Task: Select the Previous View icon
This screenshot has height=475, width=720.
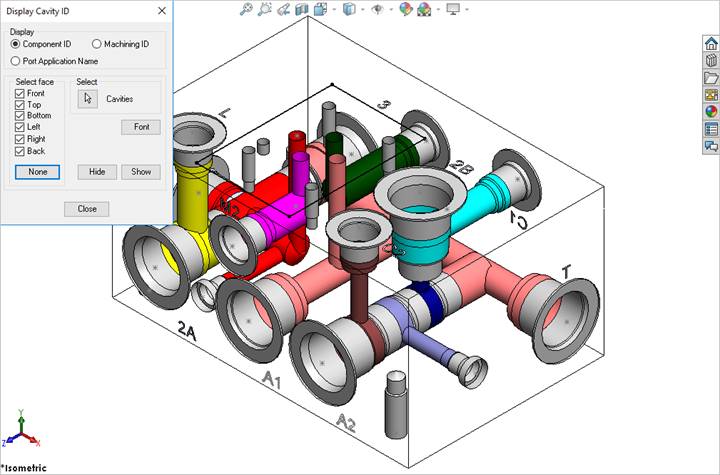Action: [284, 9]
